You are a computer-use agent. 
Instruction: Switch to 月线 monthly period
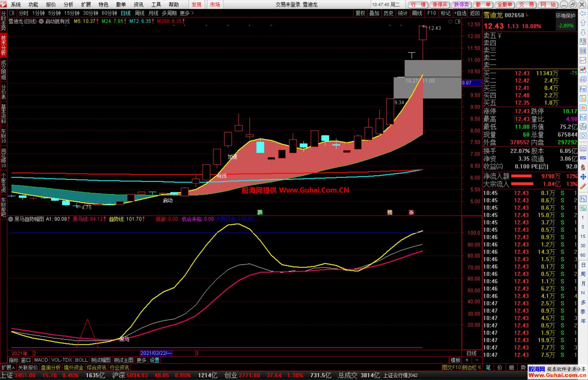point(153,13)
